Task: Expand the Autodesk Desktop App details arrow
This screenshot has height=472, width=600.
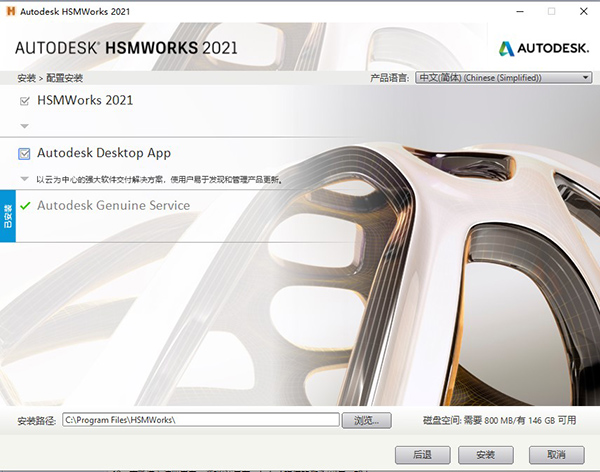Action: point(25,180)
